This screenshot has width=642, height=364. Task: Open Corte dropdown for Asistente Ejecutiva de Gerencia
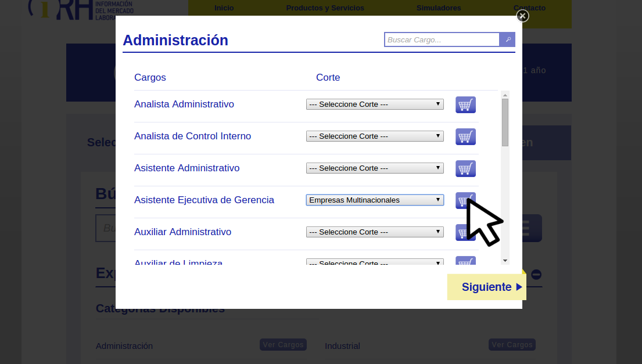pyautogui.click(x=375, y=200)
